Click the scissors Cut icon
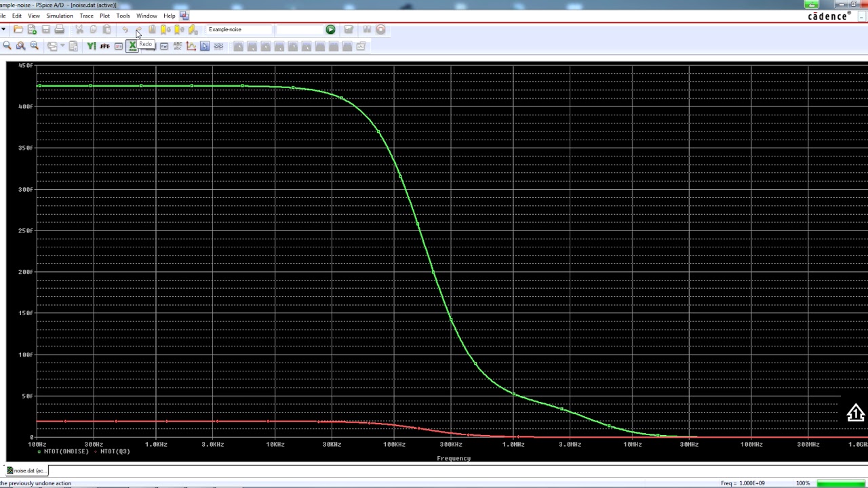The width and height of the screenshot is (868, 488). pyautogui.click(x=79, y=29)
